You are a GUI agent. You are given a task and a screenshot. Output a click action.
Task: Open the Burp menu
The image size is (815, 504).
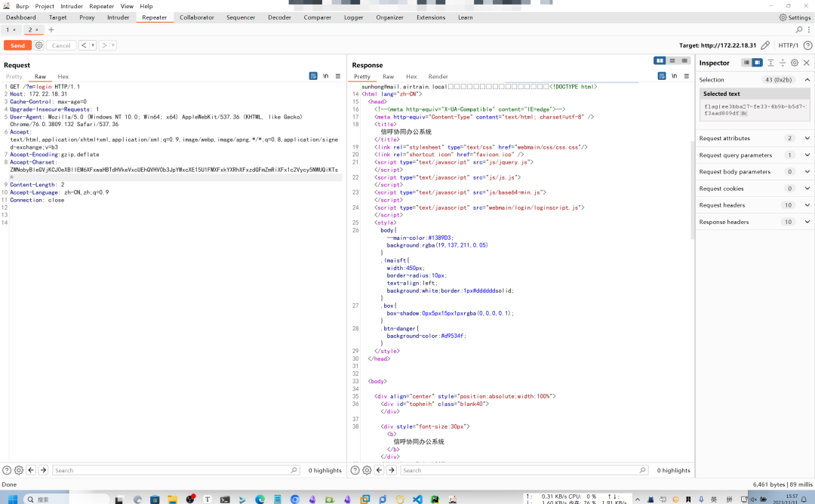tap(23, 6)
